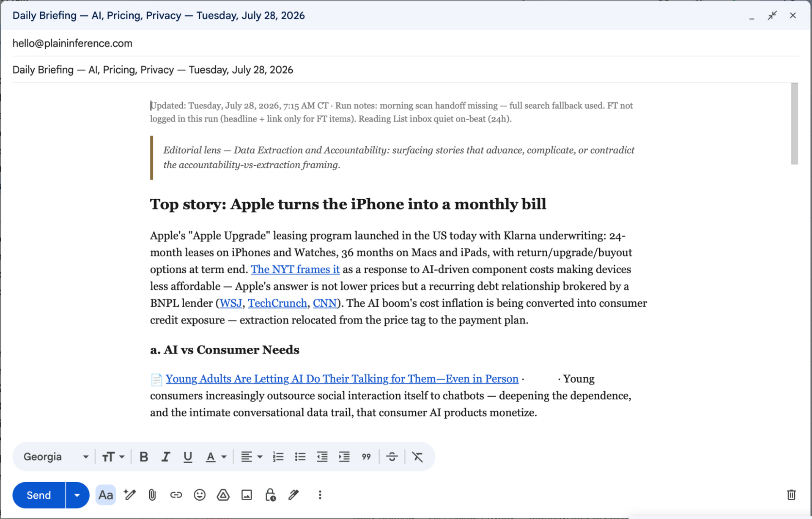The height and width of the screenshot is (519, 812).
Task: Insert files using Google Drive
Action: point(223,495)
